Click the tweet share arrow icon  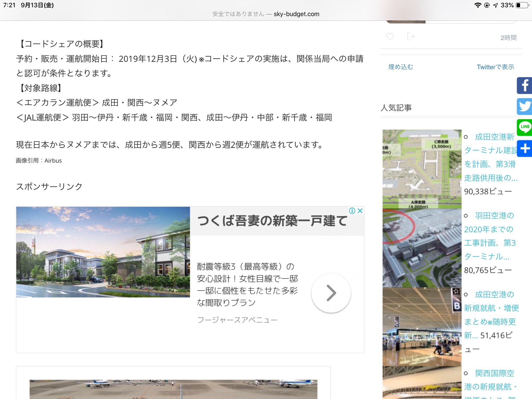point(411,36)
